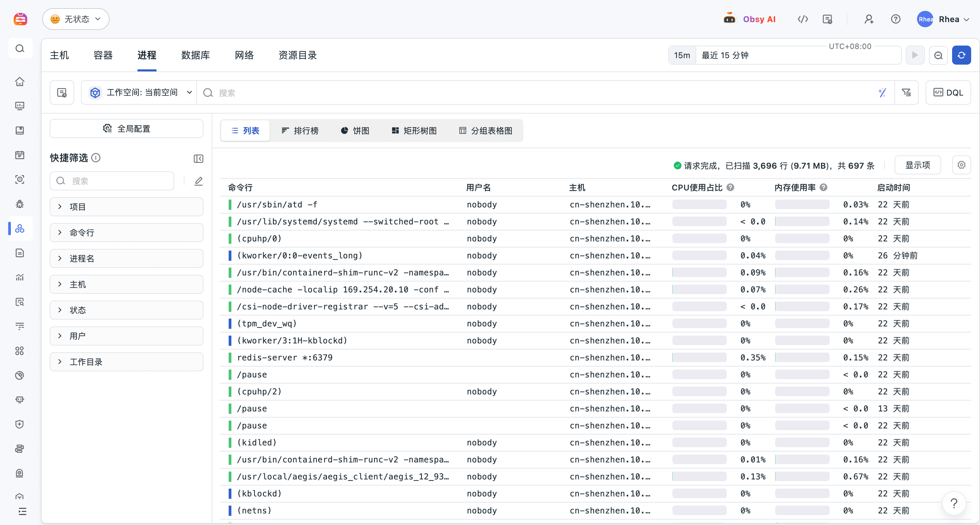This screenshot has width=980, height=525.
Task: Click the refresh button next to time range
Action: pyautogui.click(x=961, y=55)
